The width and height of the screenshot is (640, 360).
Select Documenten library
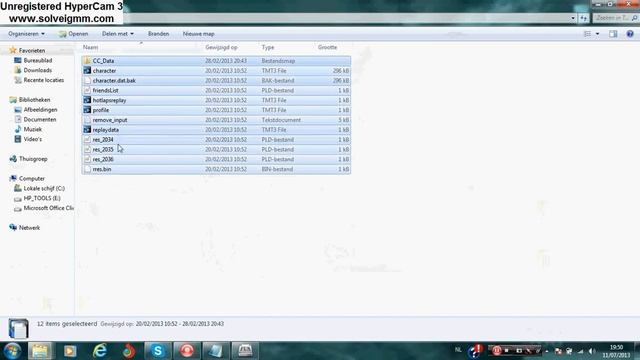coord(40,119)
